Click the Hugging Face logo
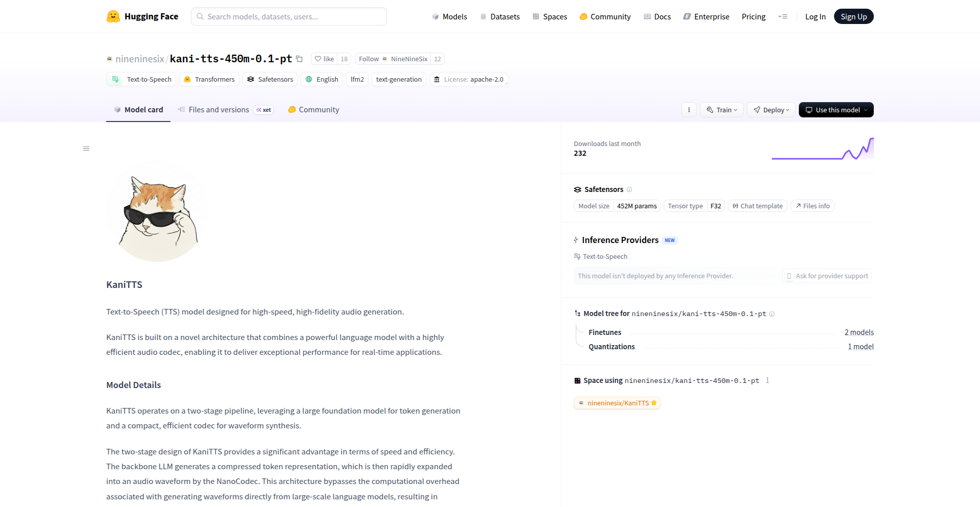 click(x=142, y=16)
